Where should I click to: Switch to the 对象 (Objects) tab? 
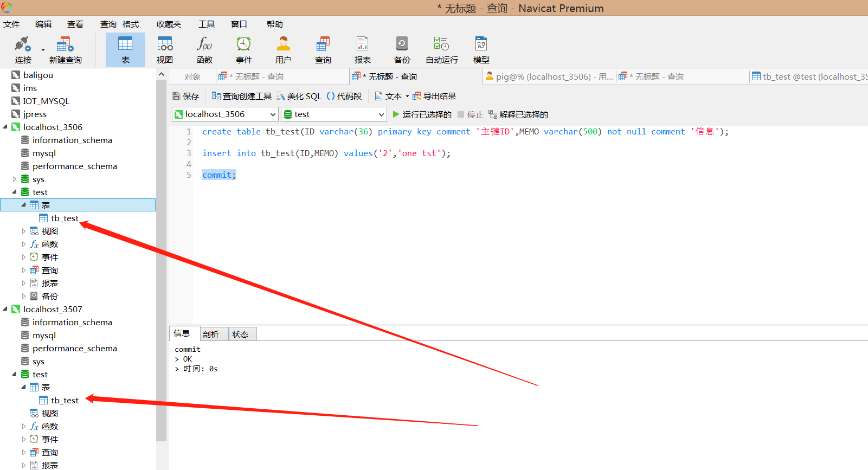pyautogui.click(x=192, y=77)
